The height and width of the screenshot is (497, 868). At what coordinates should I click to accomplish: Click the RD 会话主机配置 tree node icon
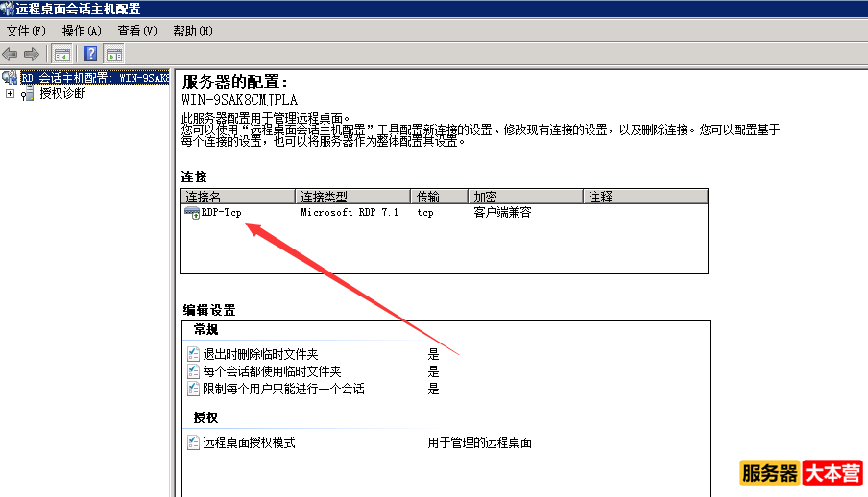tap(10, 78)
